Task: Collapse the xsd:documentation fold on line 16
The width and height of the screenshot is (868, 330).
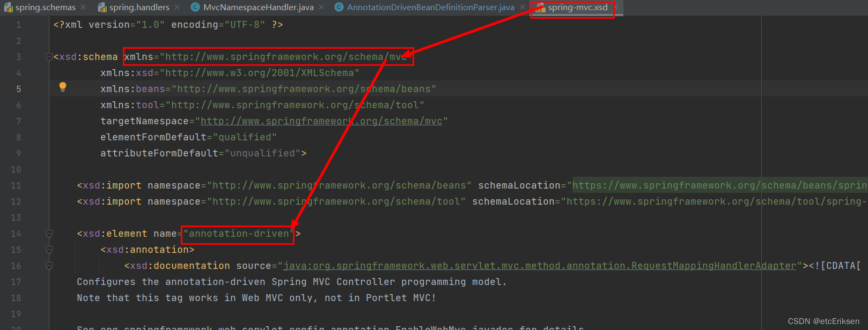Action: coord(49,266)
